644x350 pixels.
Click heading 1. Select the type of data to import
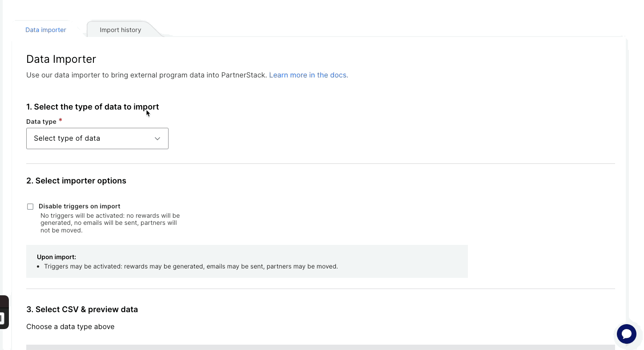click(x=93, y=107)
